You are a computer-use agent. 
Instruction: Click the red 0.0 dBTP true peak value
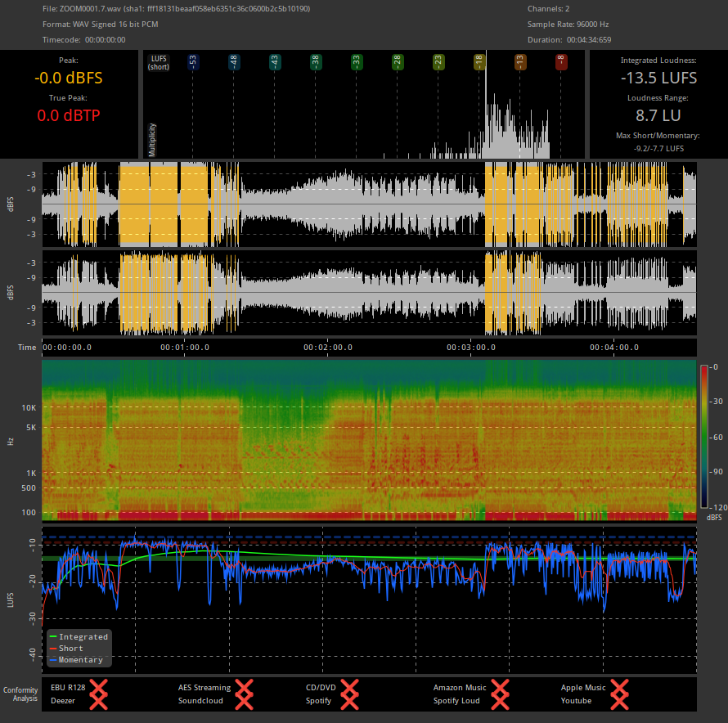coord(69,115)
